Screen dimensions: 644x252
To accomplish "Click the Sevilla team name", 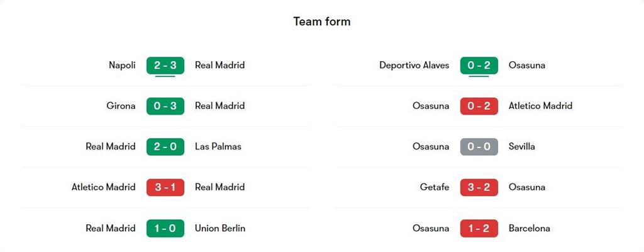I will 522,147.
